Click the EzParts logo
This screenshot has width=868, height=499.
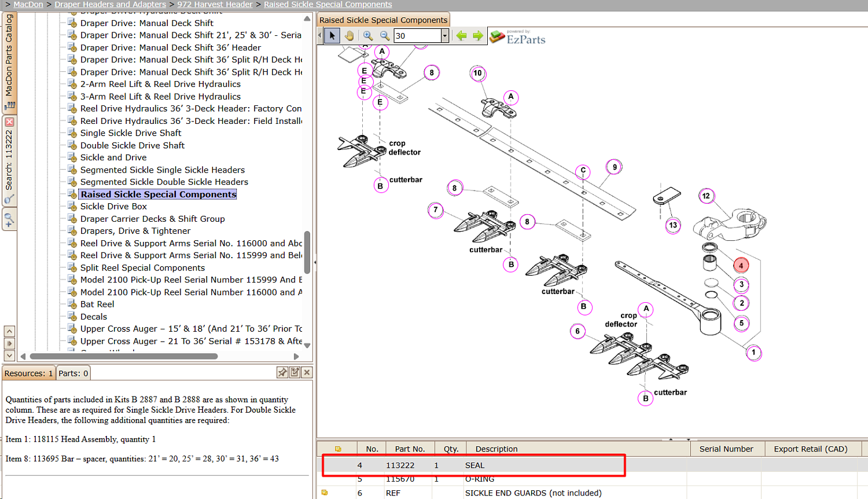[x=518, y=37]
